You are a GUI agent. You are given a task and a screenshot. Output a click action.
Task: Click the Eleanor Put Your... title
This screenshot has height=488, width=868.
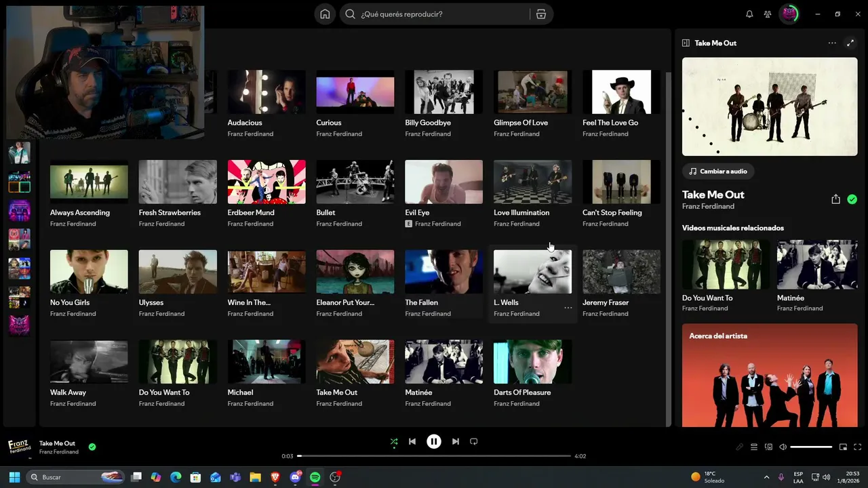click(x=345, y=303)
